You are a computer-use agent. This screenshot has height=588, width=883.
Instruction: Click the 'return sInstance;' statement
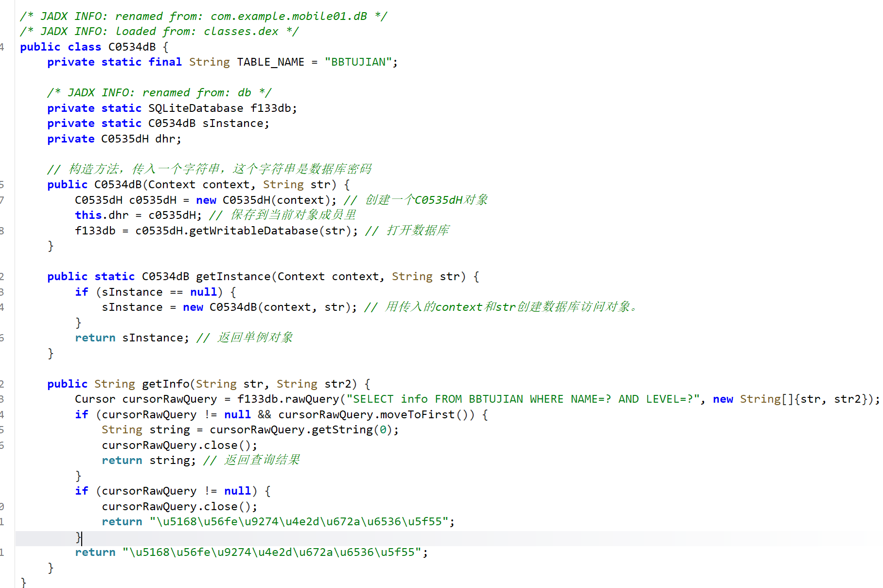pos(132,338)
